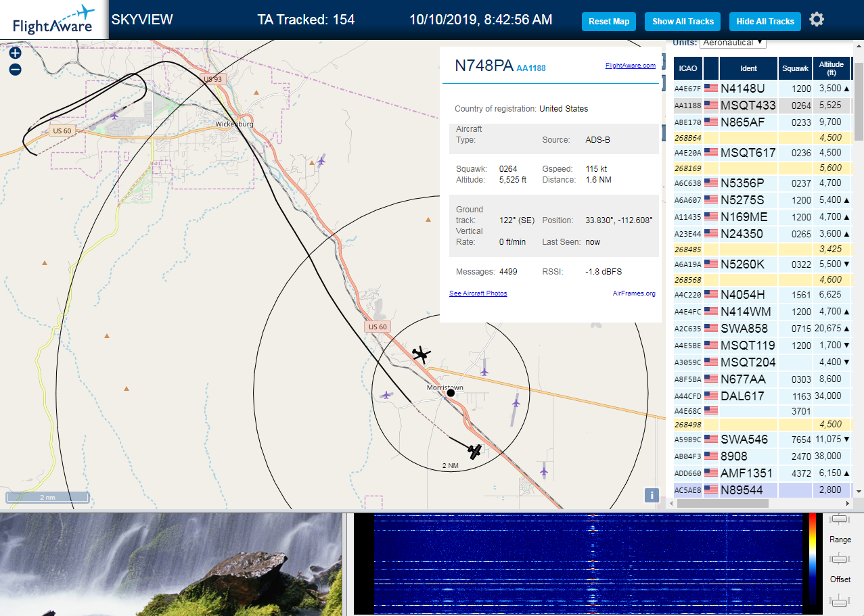Select the N414WM aircraft row

click(763, 312)
